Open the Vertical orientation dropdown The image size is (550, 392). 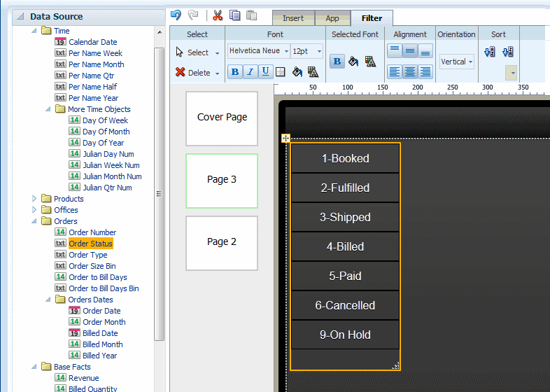[470, 62]
